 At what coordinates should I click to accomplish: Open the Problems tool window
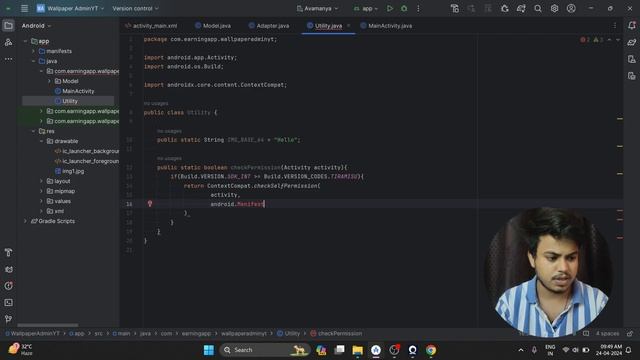(x=8, y=286)
